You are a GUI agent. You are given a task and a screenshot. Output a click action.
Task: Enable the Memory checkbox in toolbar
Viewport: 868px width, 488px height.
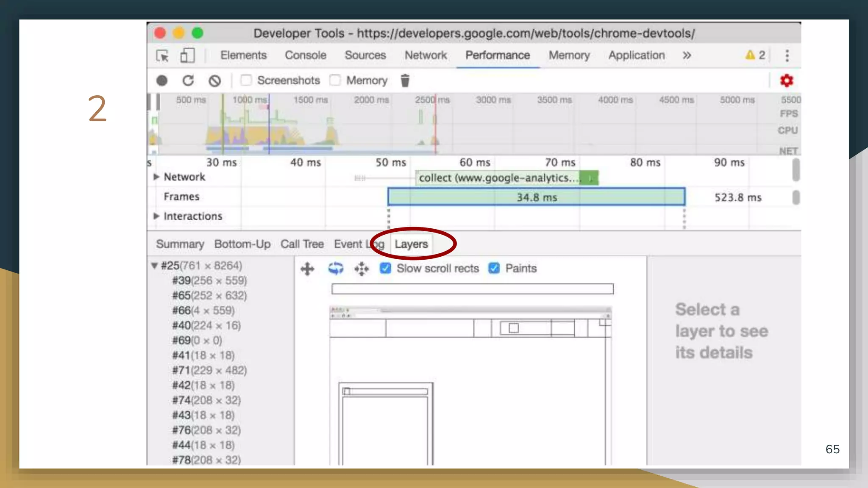335,80
